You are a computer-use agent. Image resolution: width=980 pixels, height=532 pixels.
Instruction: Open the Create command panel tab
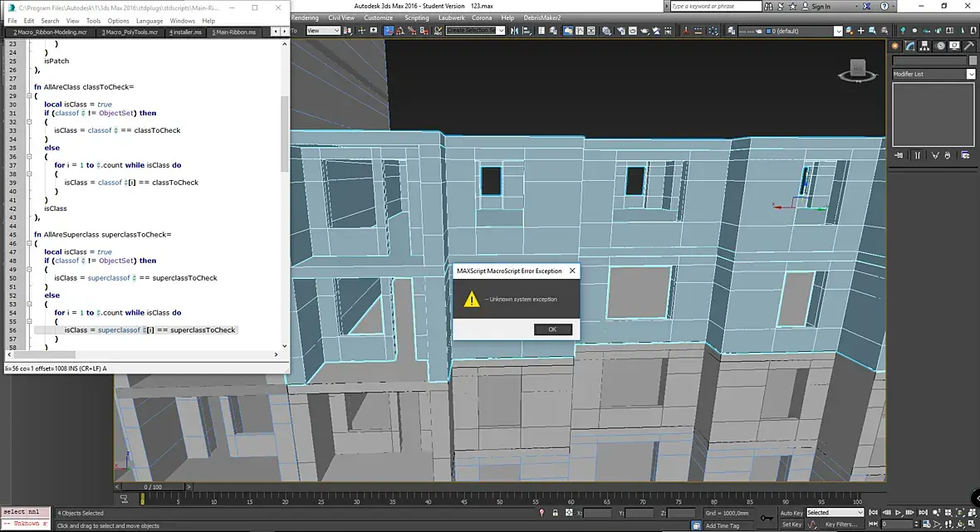tap(896, 46)
